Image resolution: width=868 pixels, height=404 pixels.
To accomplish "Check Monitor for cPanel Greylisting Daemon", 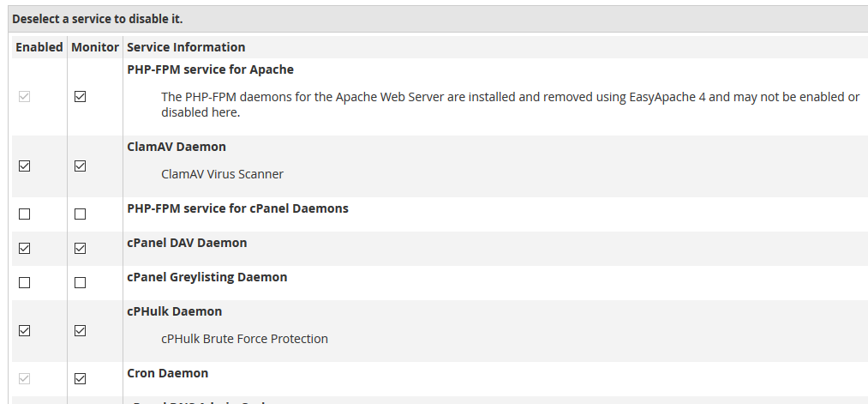I will (81, 283).
